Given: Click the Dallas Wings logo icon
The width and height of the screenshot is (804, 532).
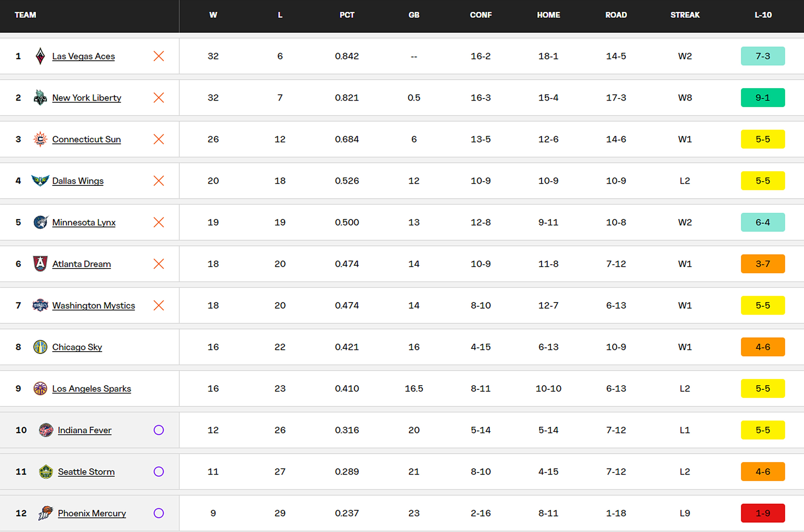Looking at the screenshot, I should 40,181.
